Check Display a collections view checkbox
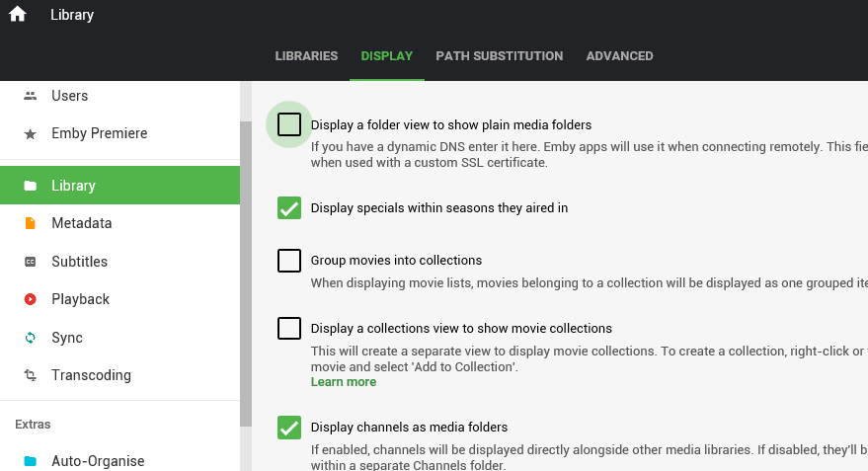This screenshot has height=471, width=868. [x=289, y=328]
